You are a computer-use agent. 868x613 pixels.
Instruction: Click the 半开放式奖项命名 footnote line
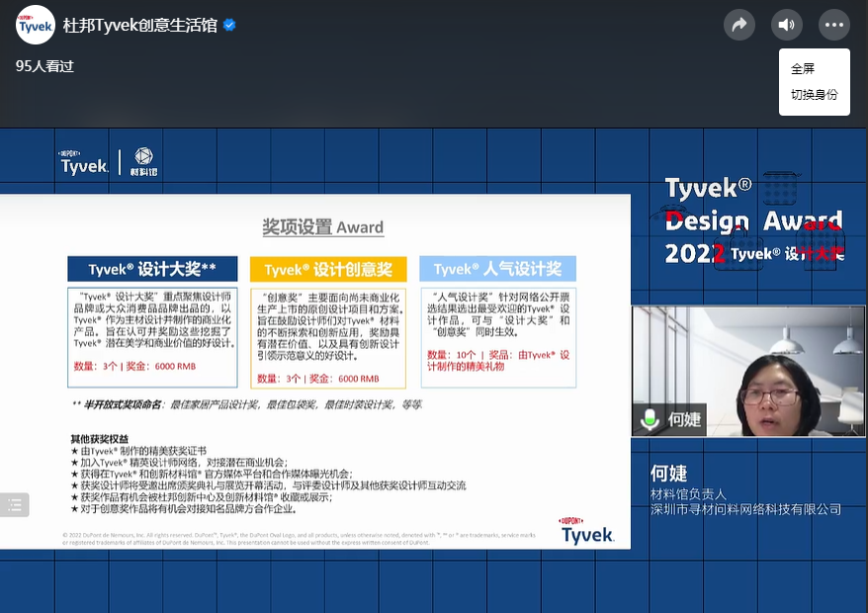(x=247, y=404)
